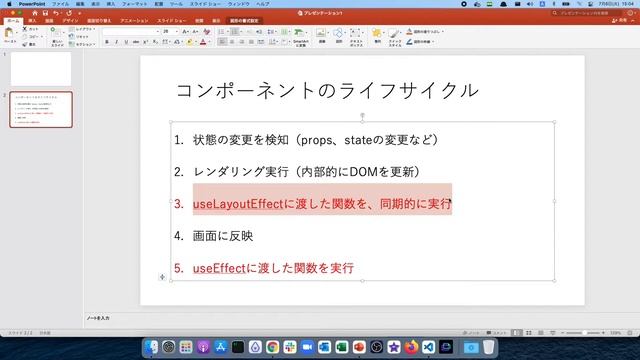Open the font name combo box dropdown

(158, 31)
